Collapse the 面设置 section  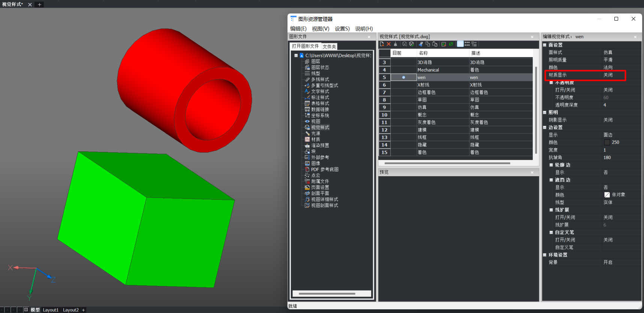[545, 45]
